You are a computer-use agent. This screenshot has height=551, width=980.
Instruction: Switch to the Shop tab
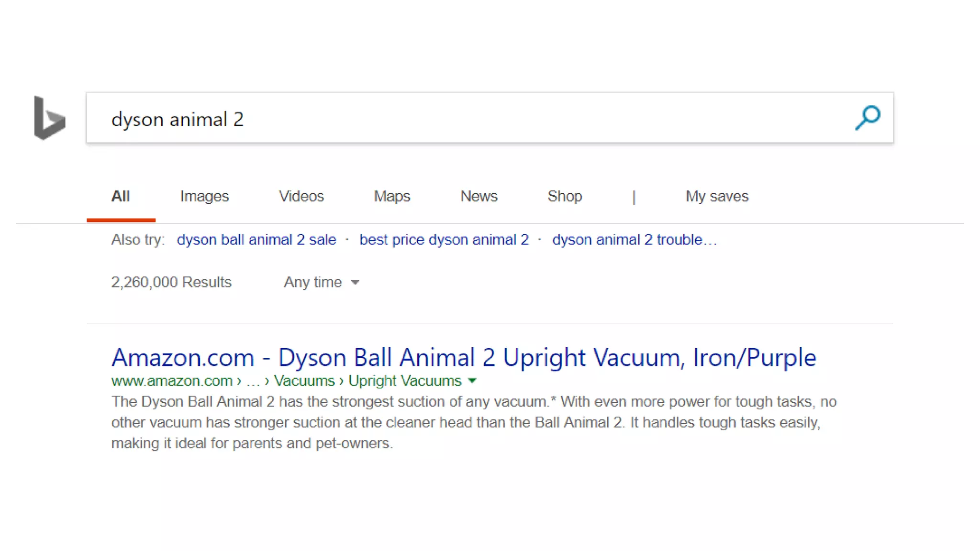565,196
